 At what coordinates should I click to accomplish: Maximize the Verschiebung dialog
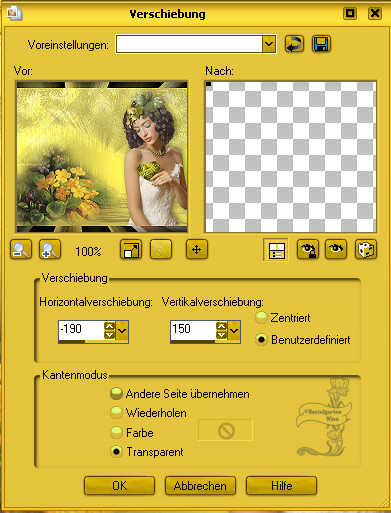[x=350, y=13]
